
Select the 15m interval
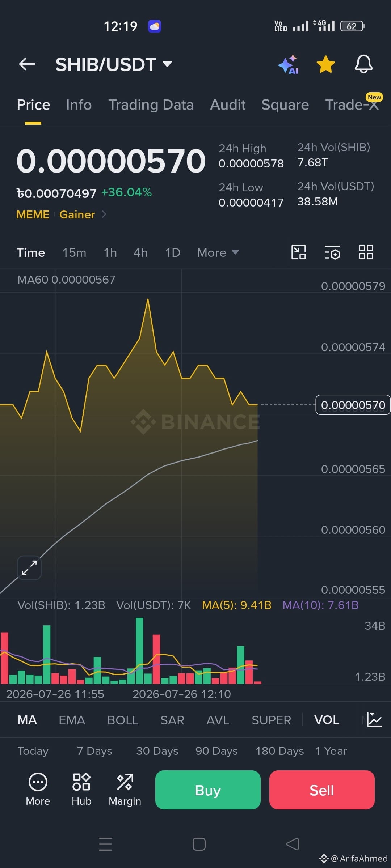click(x=74, y=252)
